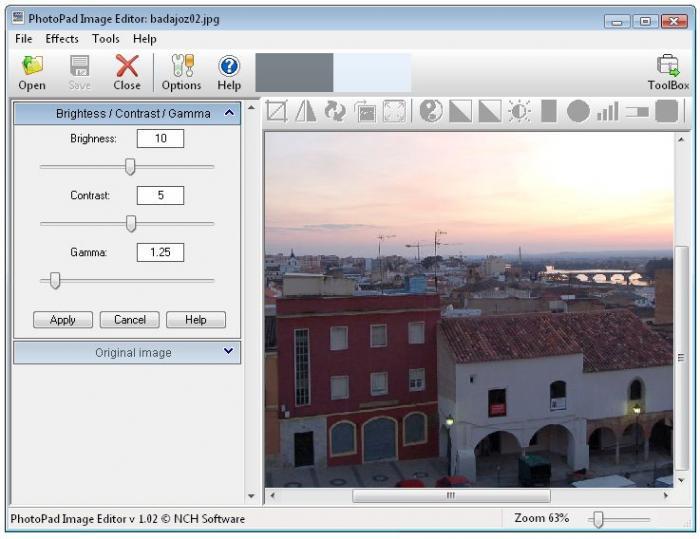Click the 'Zoom 63%' status text
This screenshot has width=700, height=539.
541,518
